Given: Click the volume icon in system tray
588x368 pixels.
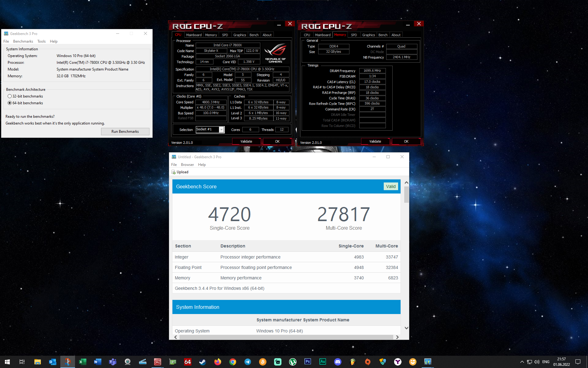Looking at the screenshot, I should coord(537,362).
